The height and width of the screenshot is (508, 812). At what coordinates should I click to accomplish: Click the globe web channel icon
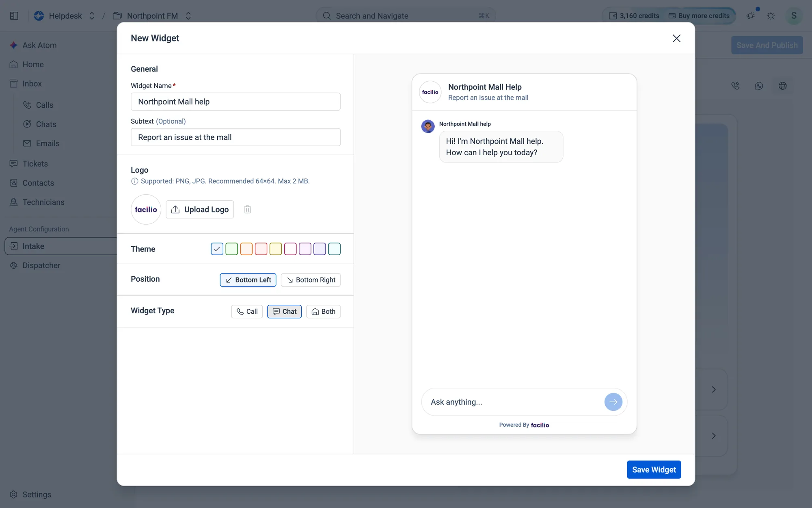pyautogui.click(x=782, y=86)
